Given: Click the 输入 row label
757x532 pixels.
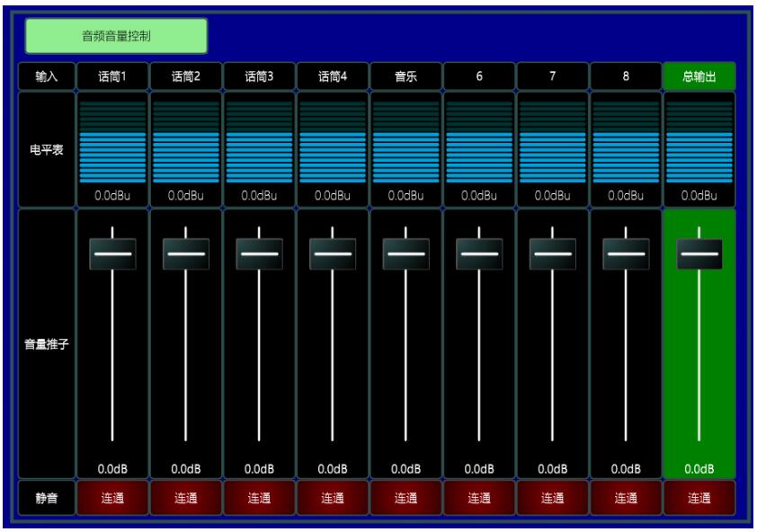Looking at the screenshot, I should tap(47, 76).
